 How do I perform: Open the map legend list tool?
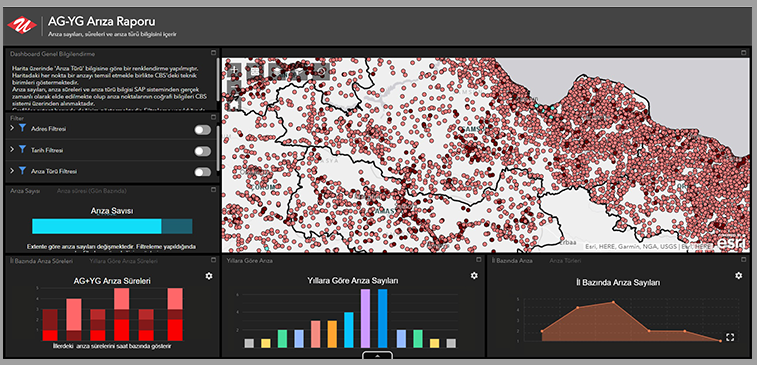(x=254, y=72)
